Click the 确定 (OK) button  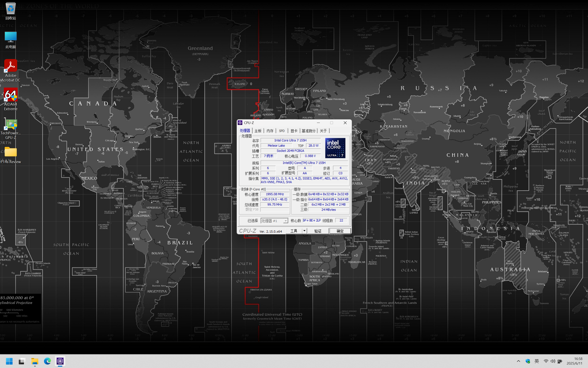point(340,231)
